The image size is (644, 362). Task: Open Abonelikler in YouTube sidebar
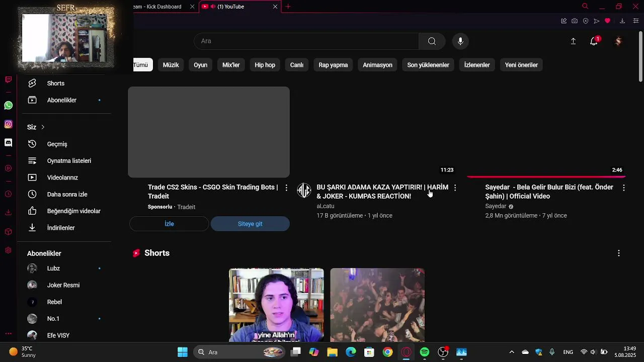(64, 100)
